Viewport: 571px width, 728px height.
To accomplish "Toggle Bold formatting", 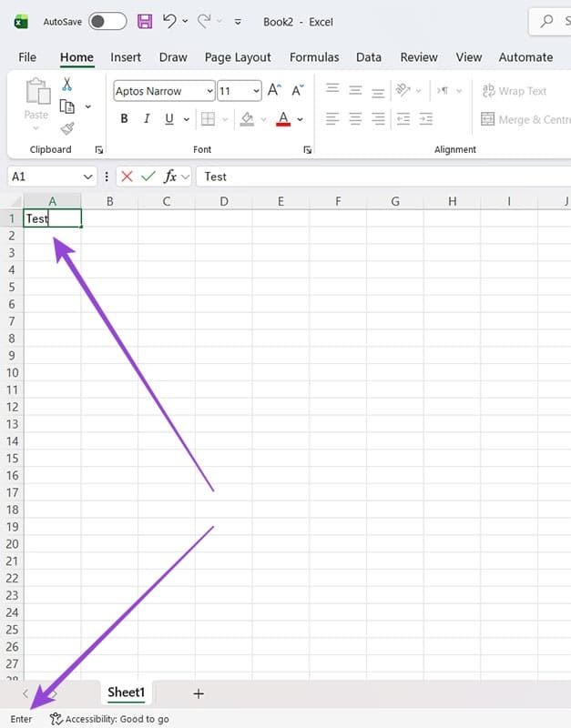I will pos(124,119).
